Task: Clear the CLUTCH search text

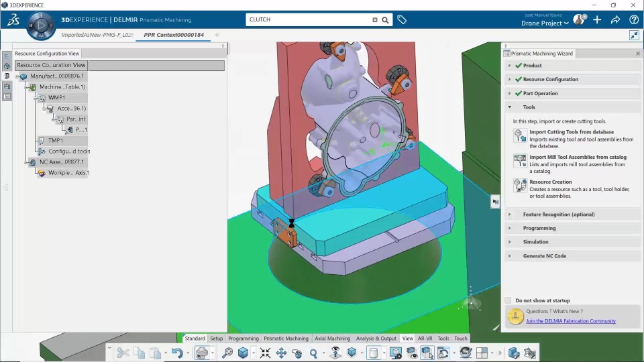Action: (374, 19)
